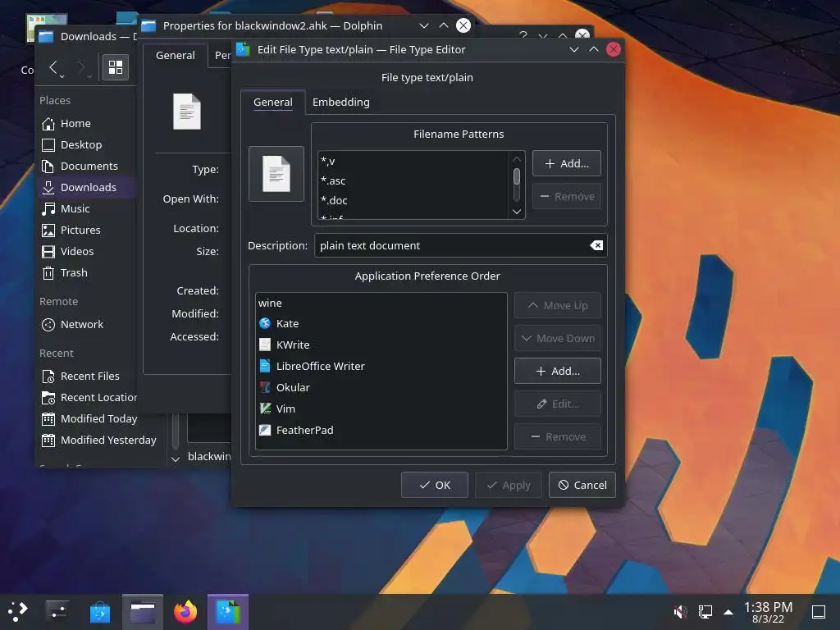Image resolution: width=840 pixels, height=630 pixels.
Task: Select the wine entry in the application list
Action: point(381,304)
